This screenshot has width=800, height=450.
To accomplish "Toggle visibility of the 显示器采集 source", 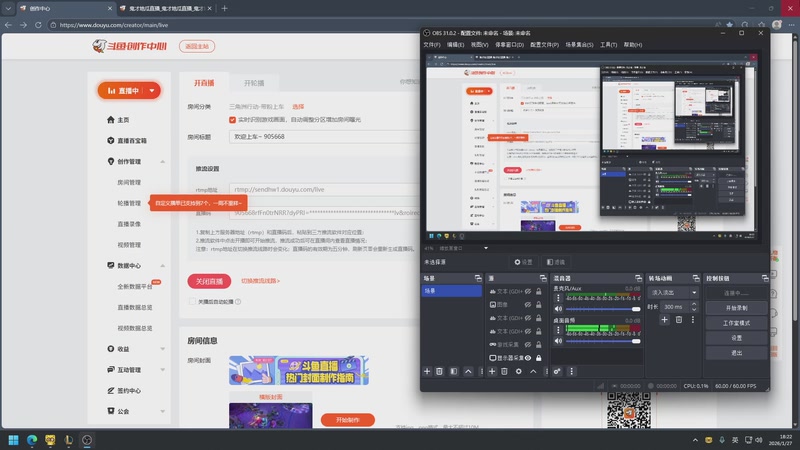I will (x=528, y=358).
